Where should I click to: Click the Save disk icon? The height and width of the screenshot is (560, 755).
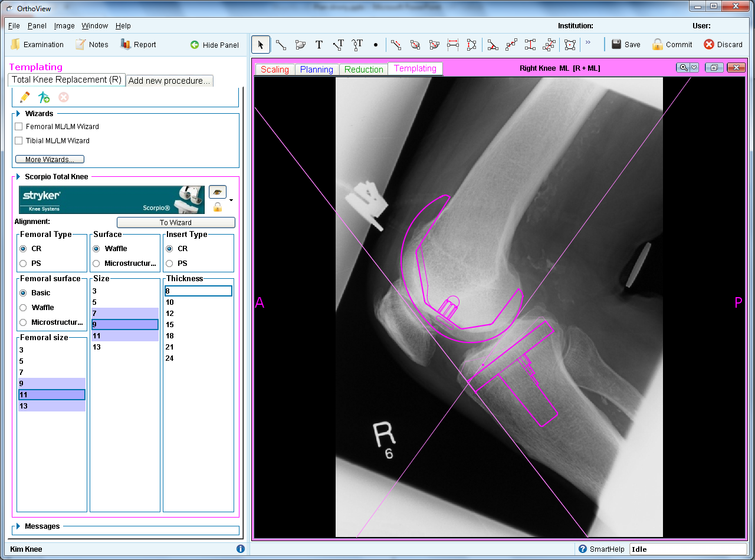pyautogui.click(x=616, y=44)
